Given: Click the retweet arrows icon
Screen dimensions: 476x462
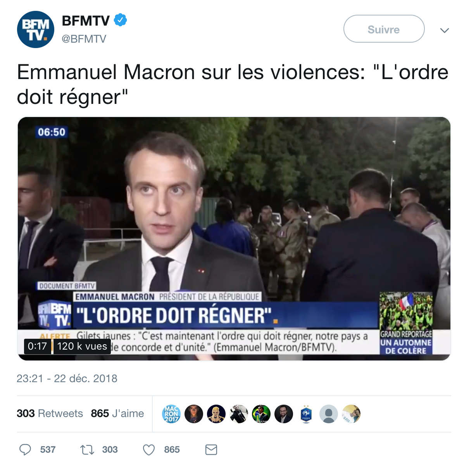Looking at the screenshot, I should pos(87,450).
